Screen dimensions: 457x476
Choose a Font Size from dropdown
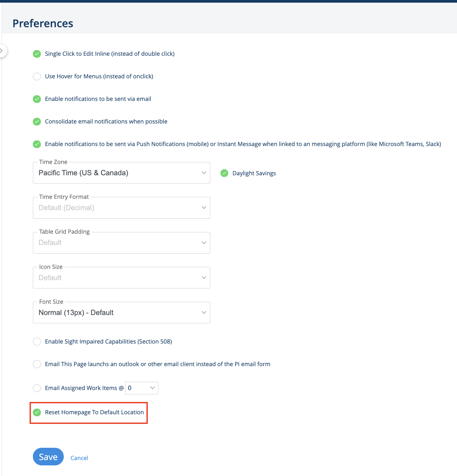click(x=122, y=312)
